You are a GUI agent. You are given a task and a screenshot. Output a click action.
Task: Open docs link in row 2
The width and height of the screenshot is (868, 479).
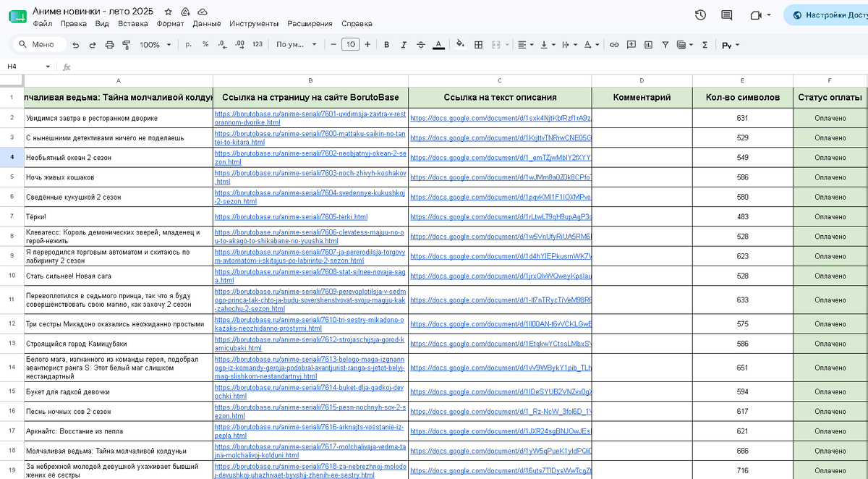[501, 118]
